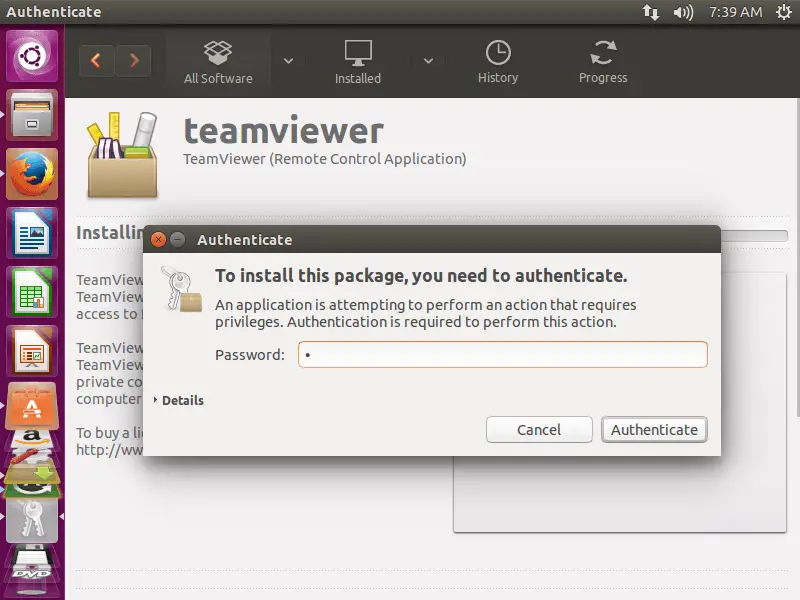Open the All Software section
Screen dimensions: 800x600
click(218, 62)
